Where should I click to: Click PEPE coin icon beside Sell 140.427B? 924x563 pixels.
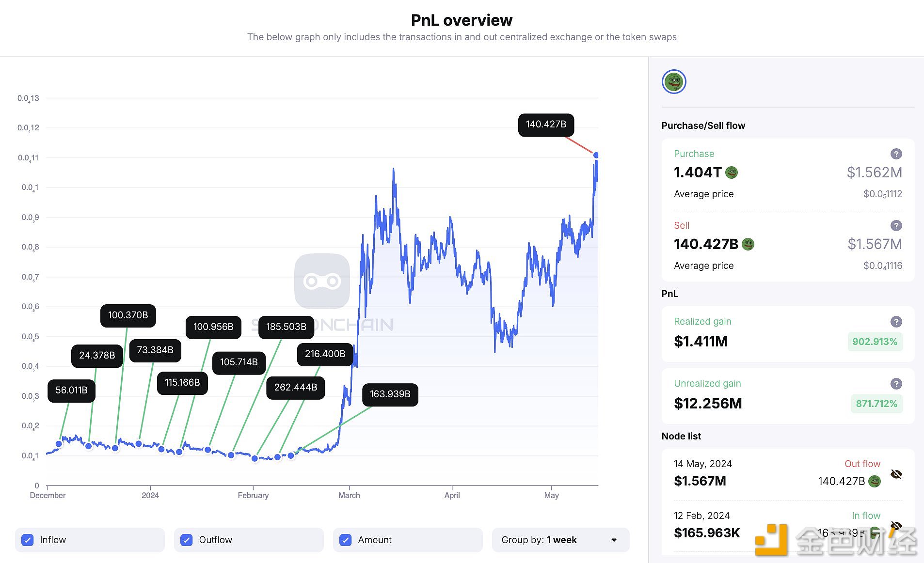coord(748,244)
